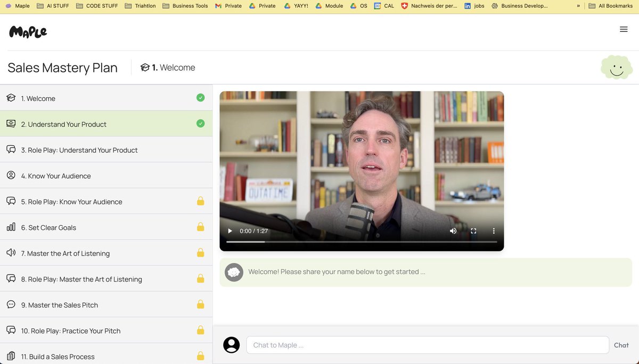Click lock icon on Master the Sales Pitch

point(200,304)
